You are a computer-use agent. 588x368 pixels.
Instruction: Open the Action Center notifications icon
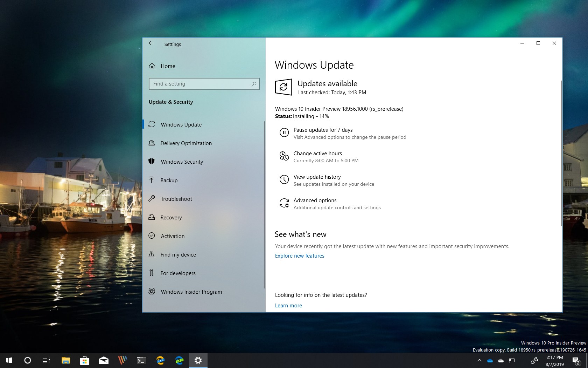tap(576, 360)
